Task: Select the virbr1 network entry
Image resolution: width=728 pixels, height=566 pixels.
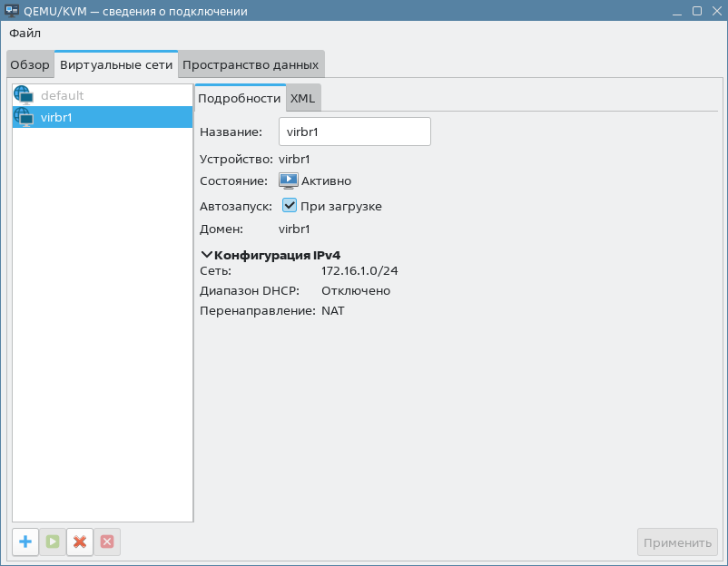Action: [x=57, y=117]
